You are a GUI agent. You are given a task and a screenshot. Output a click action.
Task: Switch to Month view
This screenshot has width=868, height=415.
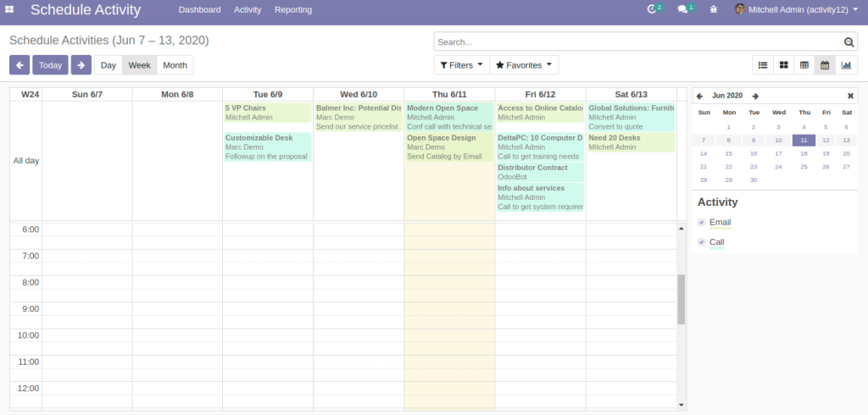[175, 64]
